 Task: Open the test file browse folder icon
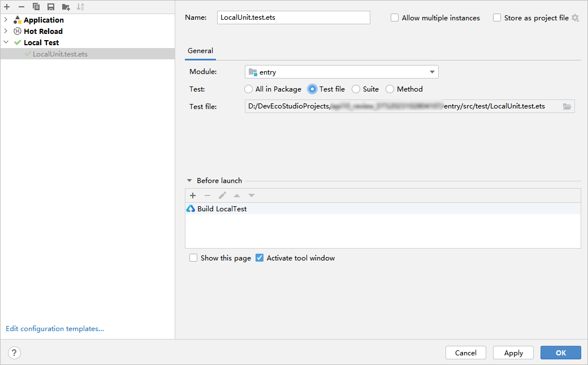(567, 106)
